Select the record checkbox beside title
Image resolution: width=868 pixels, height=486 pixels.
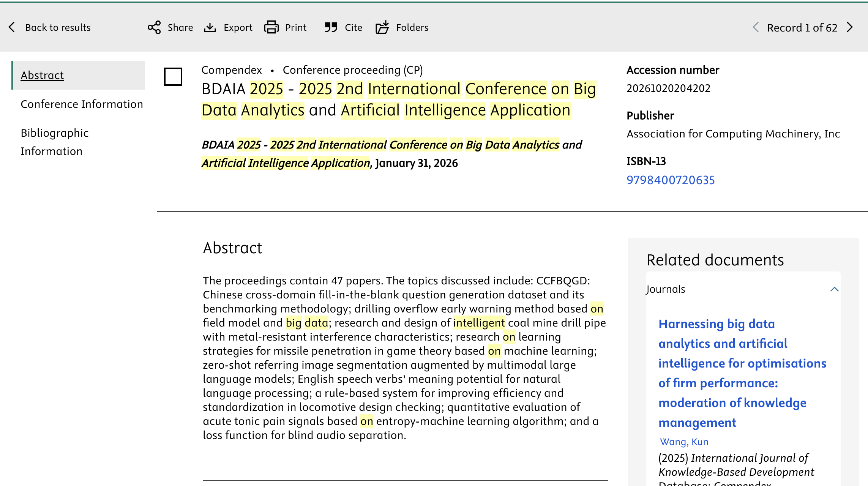pos(173,76)
